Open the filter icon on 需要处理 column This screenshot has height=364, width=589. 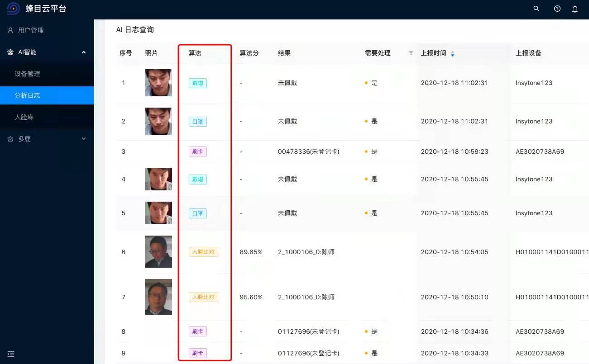[x=411, y=53]
